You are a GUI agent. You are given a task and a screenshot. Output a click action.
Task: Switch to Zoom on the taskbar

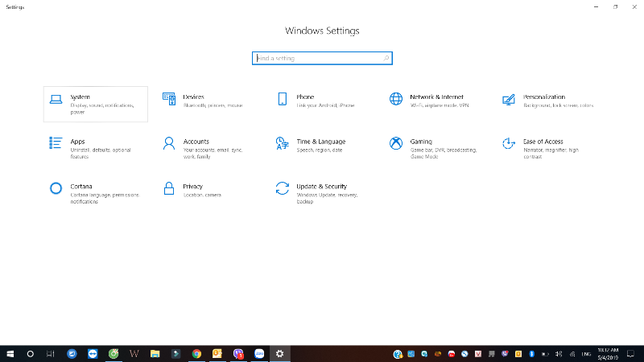[x=259, y=354]
